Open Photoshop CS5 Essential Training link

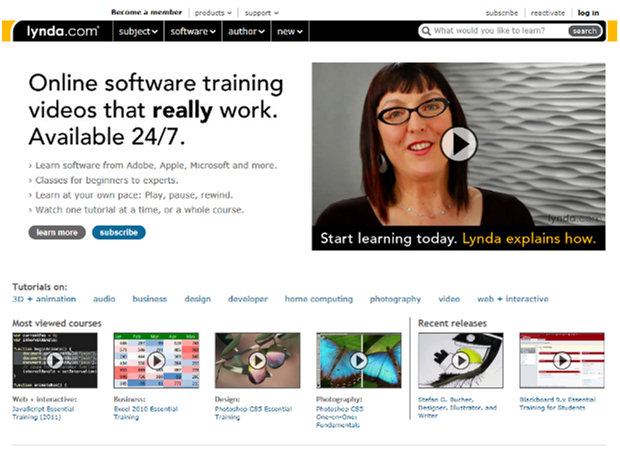253,413
